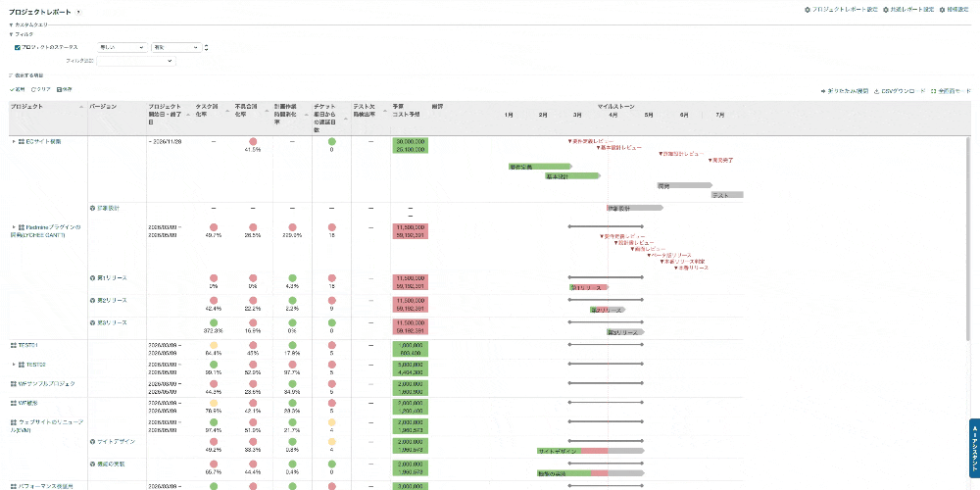This screenshot has width=980, height=490.
Task: Expand the ECサイト構築 project row
Action: 14,142
